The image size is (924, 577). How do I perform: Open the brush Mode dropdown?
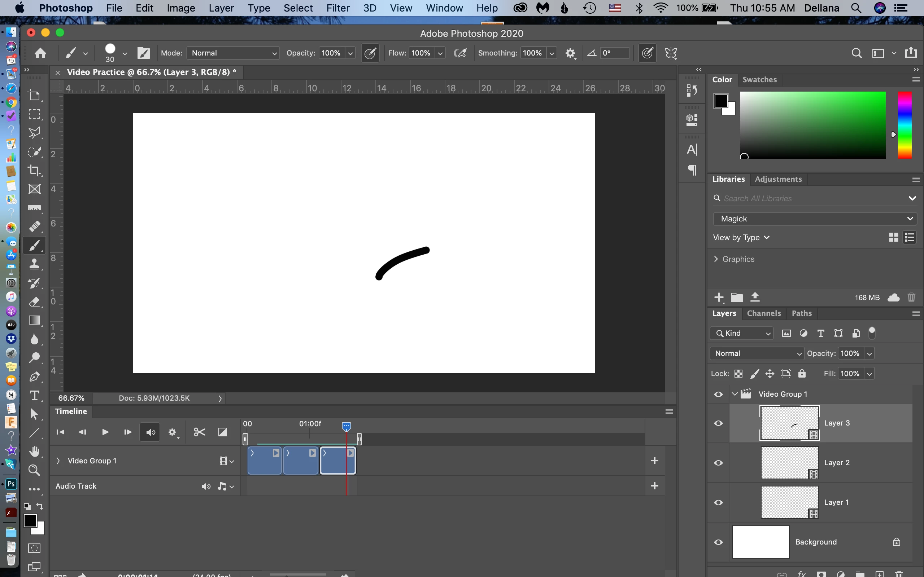(233, 53)
